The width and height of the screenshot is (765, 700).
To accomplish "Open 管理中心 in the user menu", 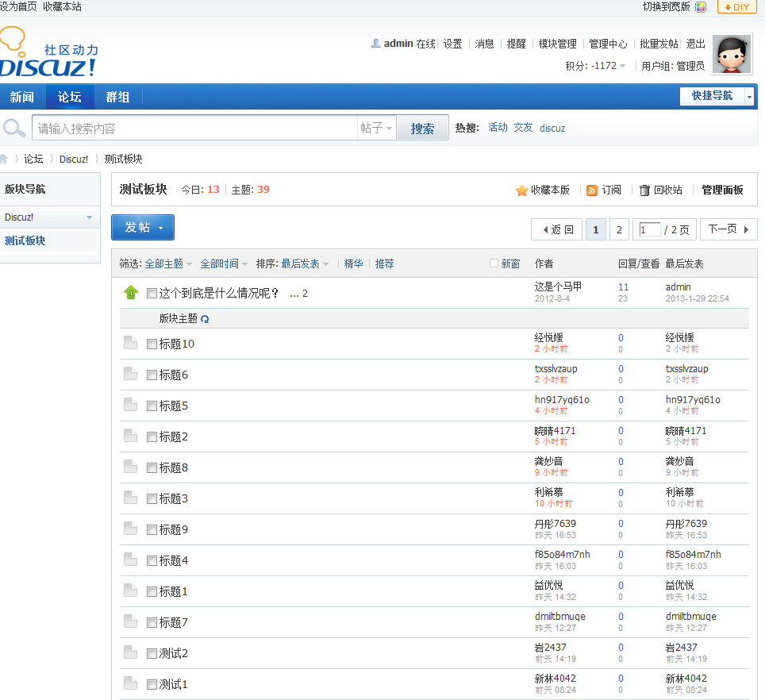I will [x=608, y=44].
